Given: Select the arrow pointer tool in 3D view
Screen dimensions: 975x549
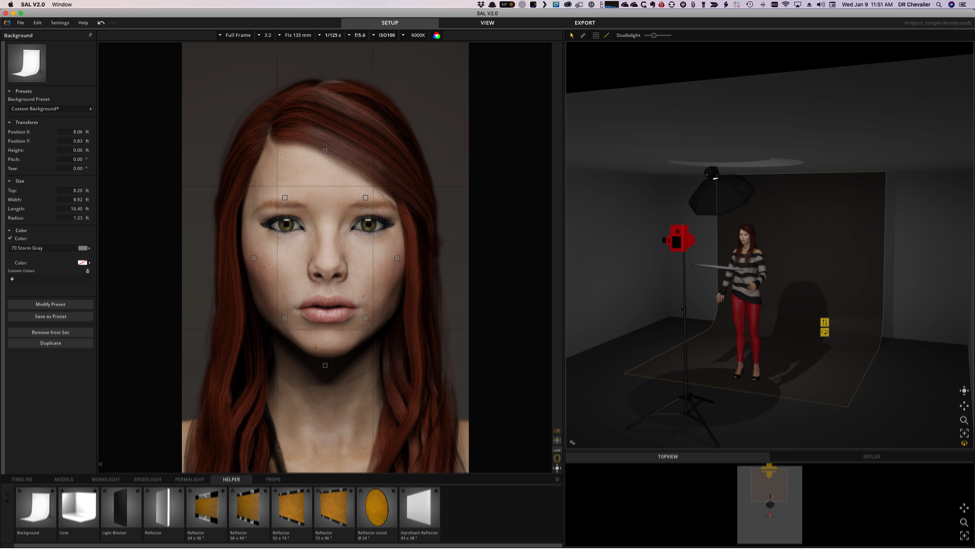Looking at the screenshot, I should (572, 35).
